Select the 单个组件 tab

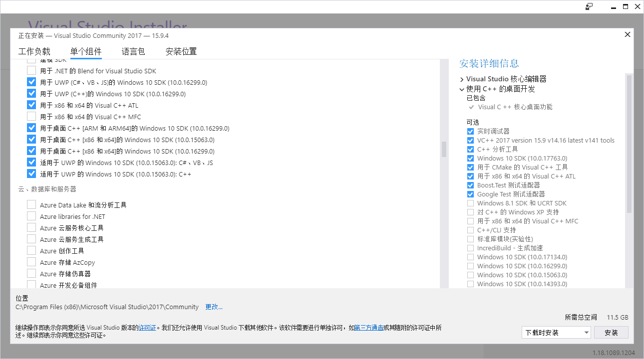(86, 51)
